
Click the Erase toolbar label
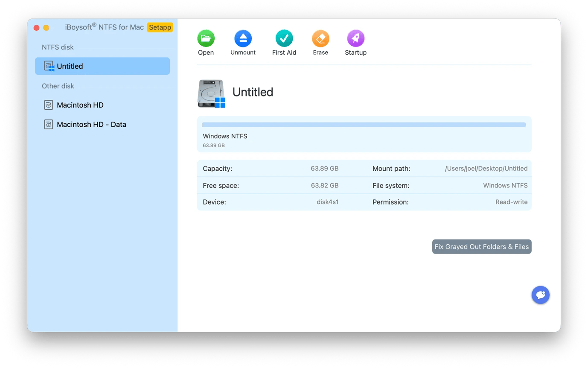pos(320,53)
